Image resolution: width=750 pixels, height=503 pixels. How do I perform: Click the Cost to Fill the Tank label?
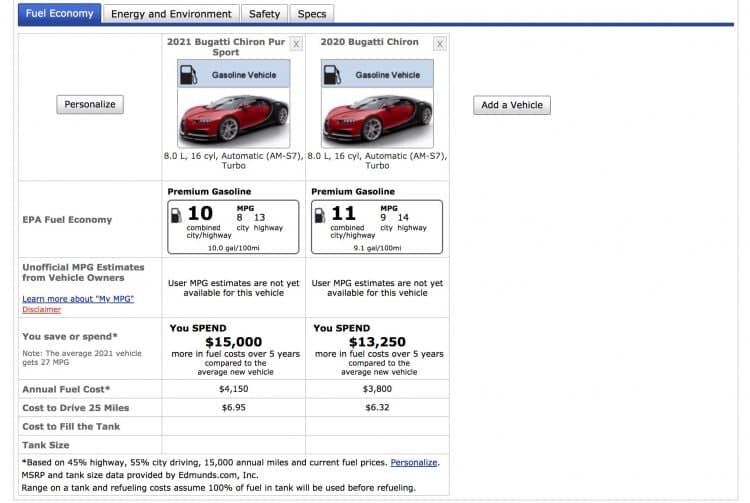(x=71, y=426)
